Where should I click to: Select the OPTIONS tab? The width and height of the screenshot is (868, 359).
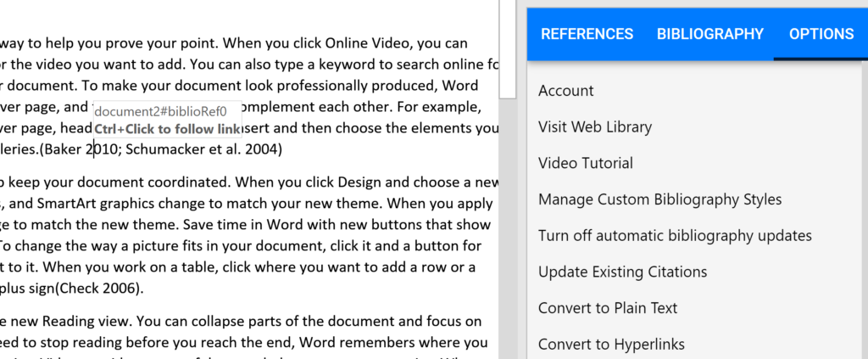tap(821, 34)
